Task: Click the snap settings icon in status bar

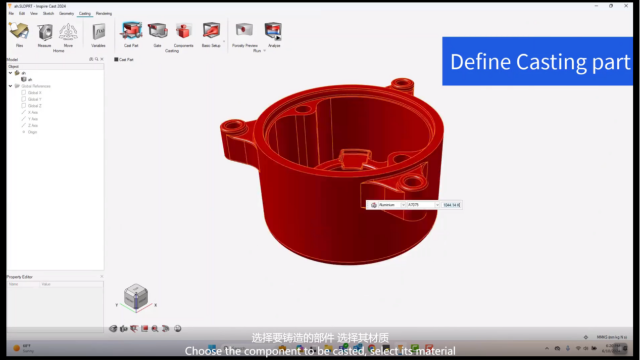Action: coord(586,337)
